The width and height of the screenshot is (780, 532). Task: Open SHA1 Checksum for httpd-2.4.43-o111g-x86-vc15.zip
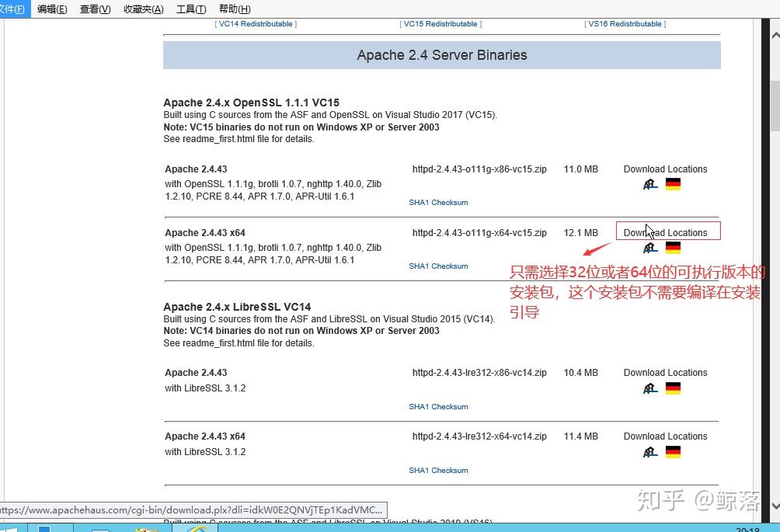438,202
